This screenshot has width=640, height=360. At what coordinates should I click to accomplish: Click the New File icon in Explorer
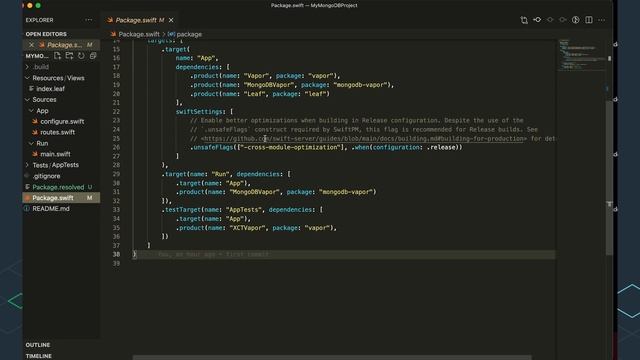pos(58,56)
